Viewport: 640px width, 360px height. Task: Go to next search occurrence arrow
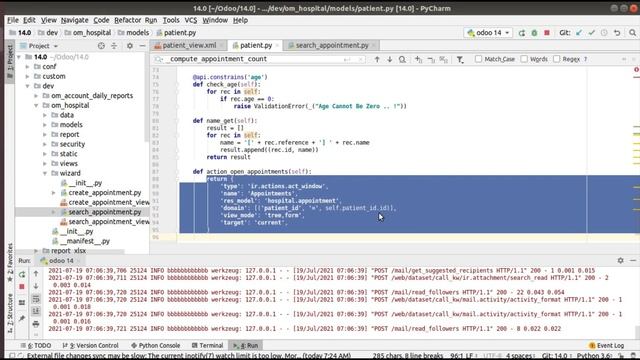[x=390, y=60]
